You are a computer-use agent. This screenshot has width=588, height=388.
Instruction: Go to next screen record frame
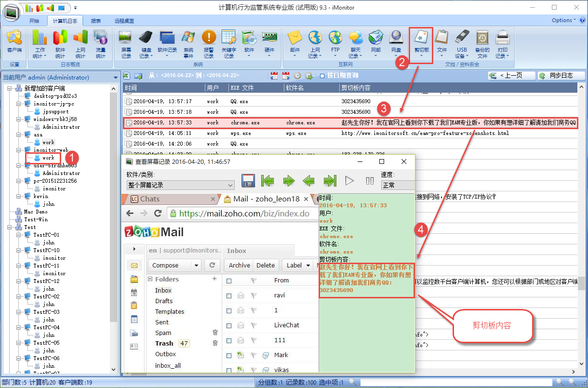[x=289, y=181]
